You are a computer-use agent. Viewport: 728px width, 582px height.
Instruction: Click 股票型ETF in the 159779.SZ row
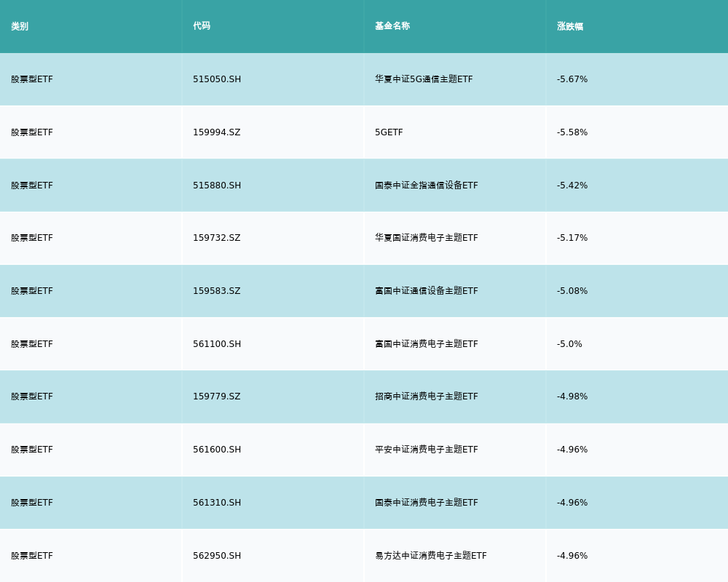pos(32,396)
